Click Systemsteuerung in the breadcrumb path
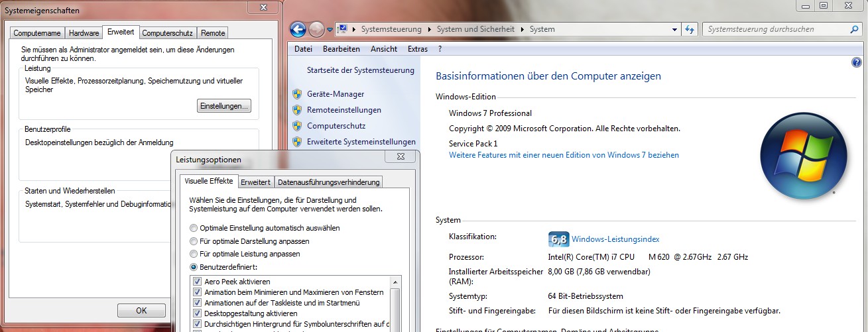The image size is (868, 332). 391,29
